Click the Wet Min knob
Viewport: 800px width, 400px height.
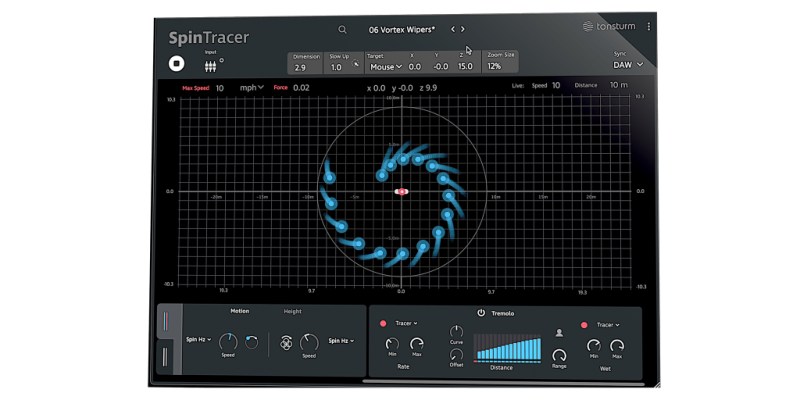point(593,346)
